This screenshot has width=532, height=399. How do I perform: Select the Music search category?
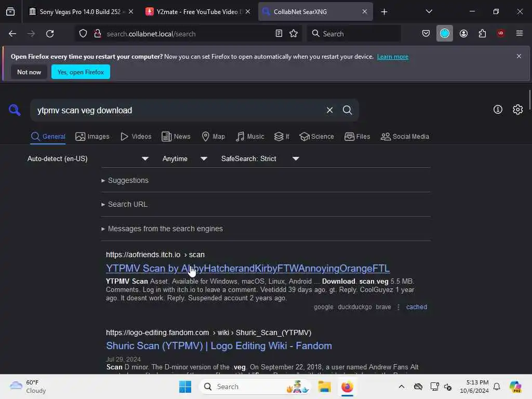point(250,137)
